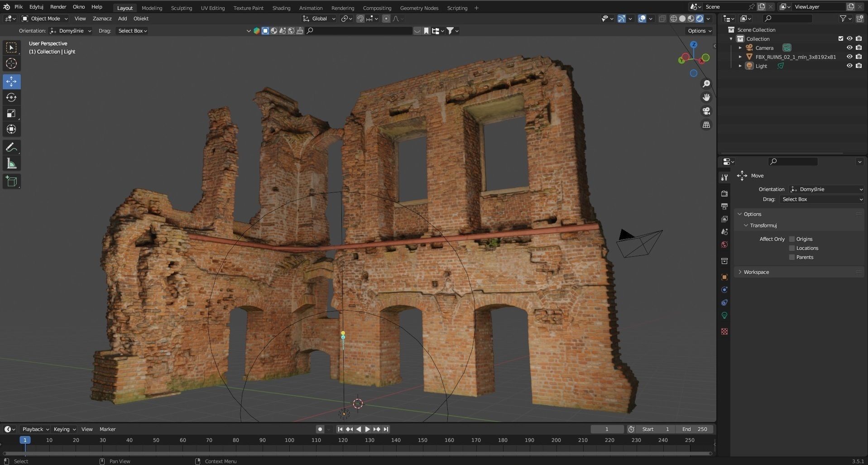
Task: Uncheck the Collection exclude checkbox
Action: click(x=841, y=39)
